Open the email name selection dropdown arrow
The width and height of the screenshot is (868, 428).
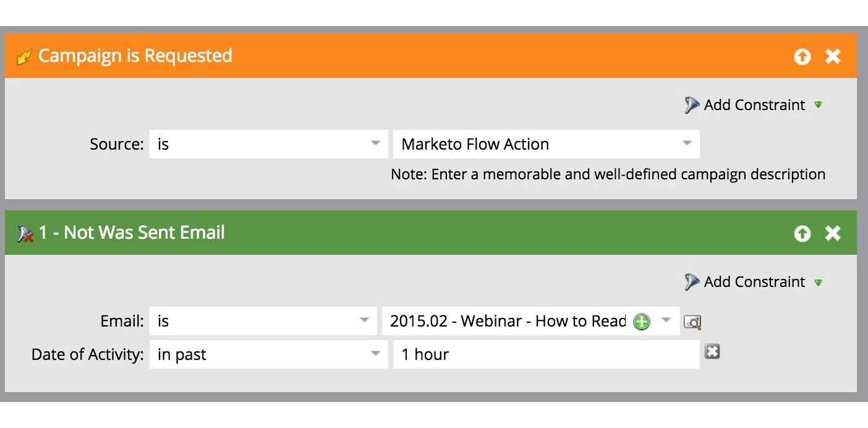click(x=666, y=320)
